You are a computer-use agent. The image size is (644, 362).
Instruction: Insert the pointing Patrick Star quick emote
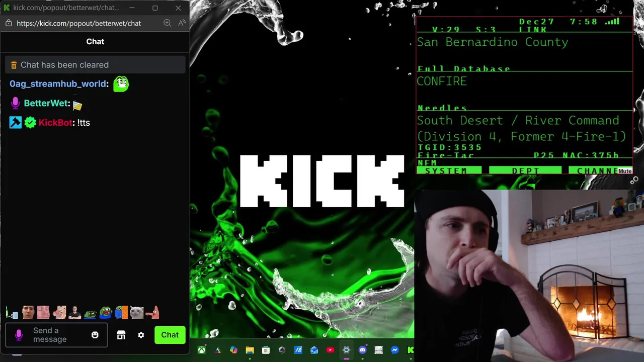(152, 313)
